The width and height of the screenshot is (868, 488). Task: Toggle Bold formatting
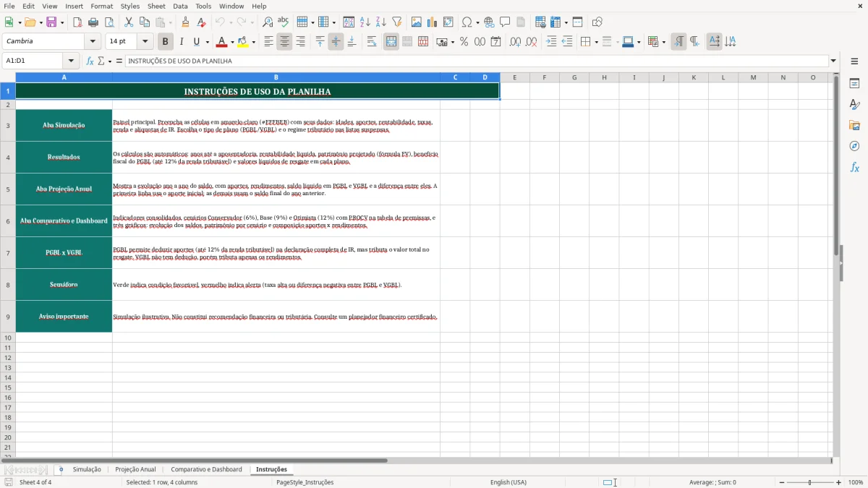[x=166, y=42]
